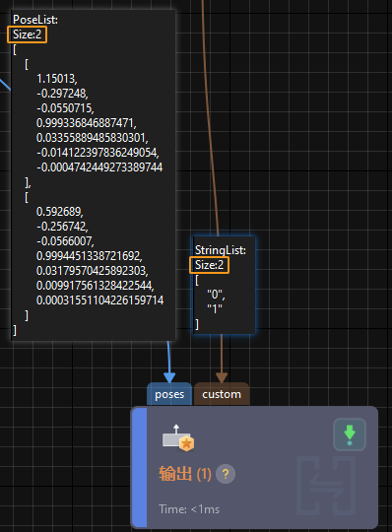Click the value 0.009917561328422544
Viewport: 392px width, 532px height.
96,286
